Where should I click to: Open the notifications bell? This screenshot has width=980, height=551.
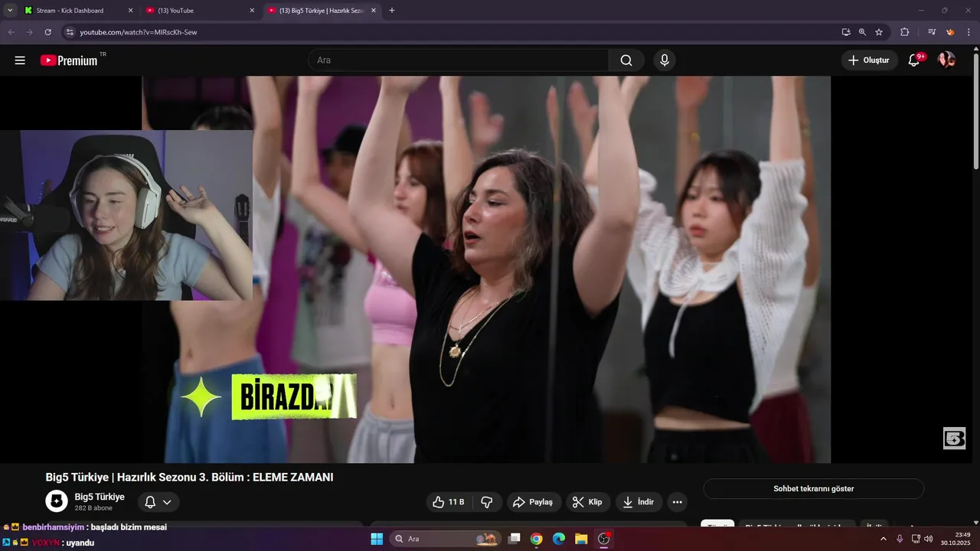click(x=914, y=60)
